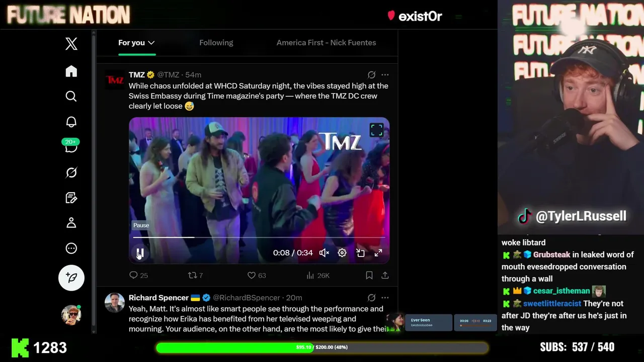This screenshot has height=362, width=644.
Task: Click the SUBS: 537 / 540 counter
Action: [577, 347]
